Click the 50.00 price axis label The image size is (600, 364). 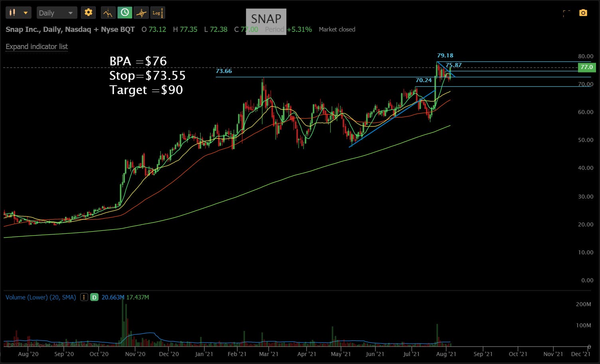click(x=586, y=140)
